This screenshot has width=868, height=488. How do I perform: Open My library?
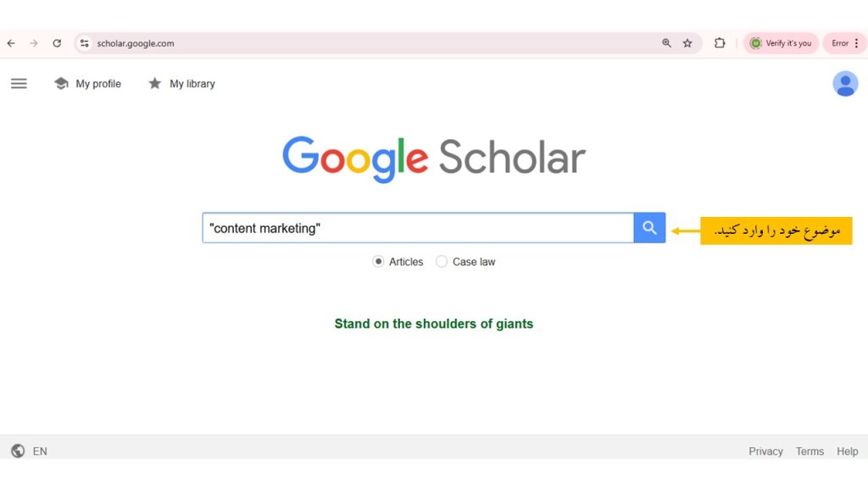181,84
